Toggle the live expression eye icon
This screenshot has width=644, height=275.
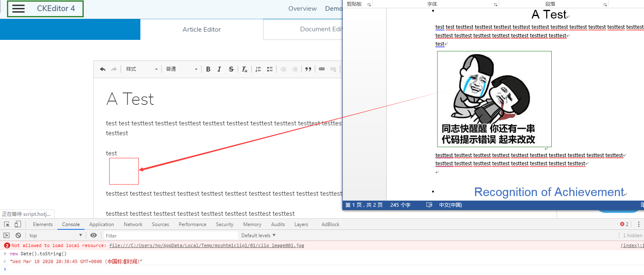click(94, 236)
